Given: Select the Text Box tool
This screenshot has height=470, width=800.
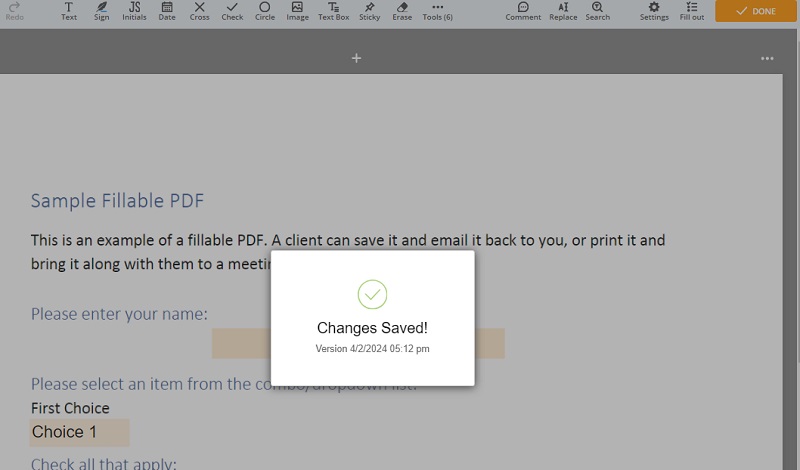Looking at the screenshot, I should point(334,11).
